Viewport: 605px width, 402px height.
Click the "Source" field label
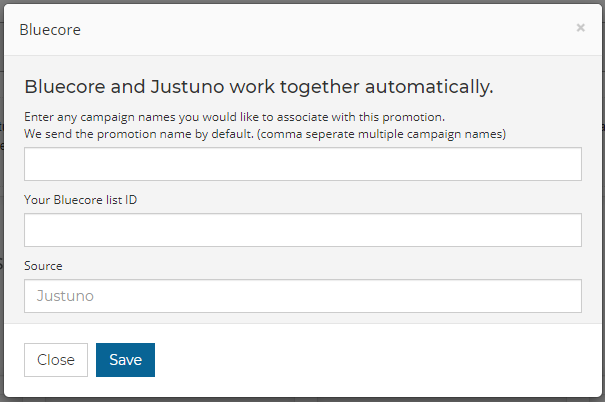[43, 266]
